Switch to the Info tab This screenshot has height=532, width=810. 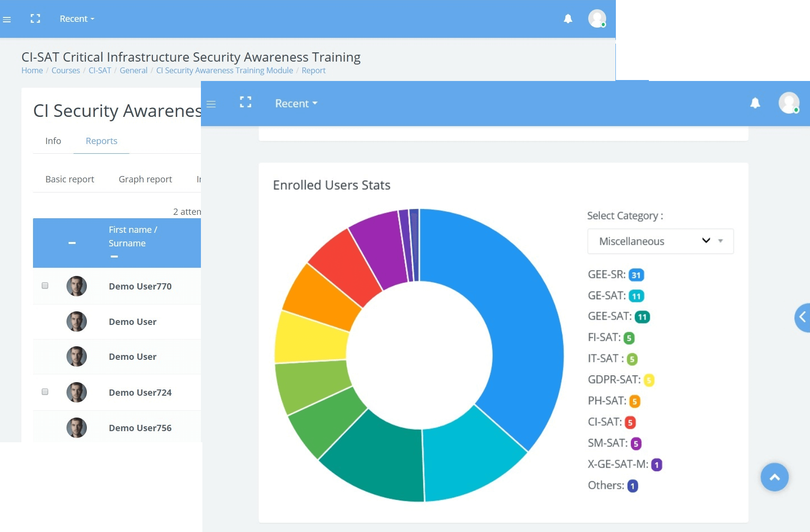pyautogui.click(x=53, y=141)
